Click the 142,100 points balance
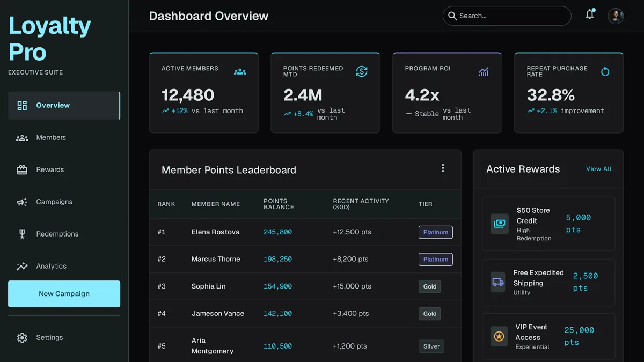Image resolution: width=644 pixels, height=362 pixels. pyautogui.click(x=277, y=313)
